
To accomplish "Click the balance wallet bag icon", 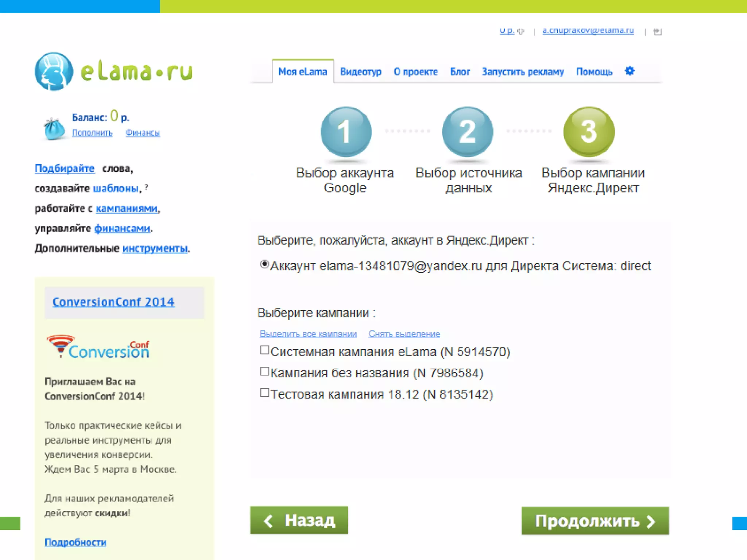I will pos(54,129).
